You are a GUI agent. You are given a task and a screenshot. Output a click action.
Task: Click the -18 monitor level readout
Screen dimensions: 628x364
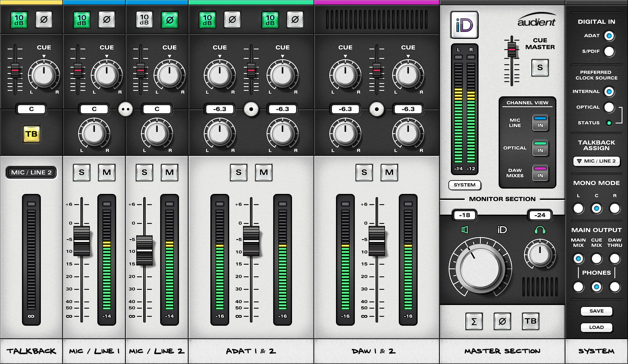tap(465, 215)
